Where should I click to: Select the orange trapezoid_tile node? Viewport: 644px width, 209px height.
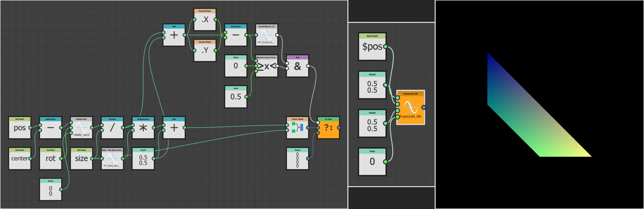click(411, 107)
